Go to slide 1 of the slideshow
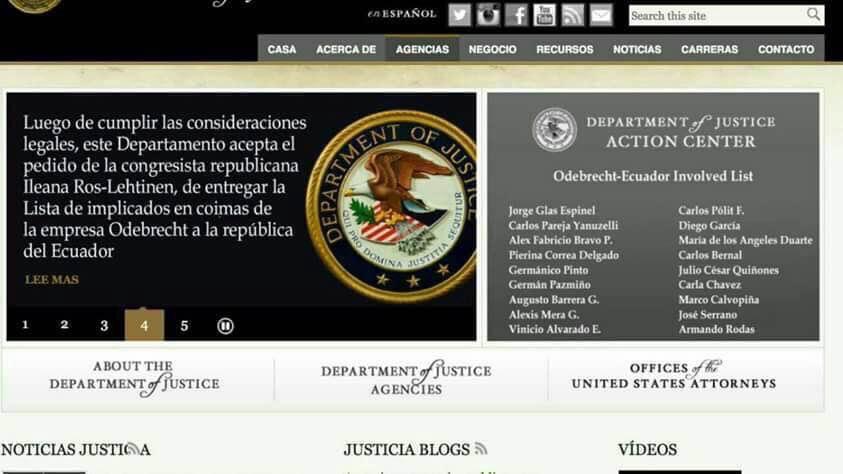The height and width of the screenshot is (474, 843). coord(25,325)
